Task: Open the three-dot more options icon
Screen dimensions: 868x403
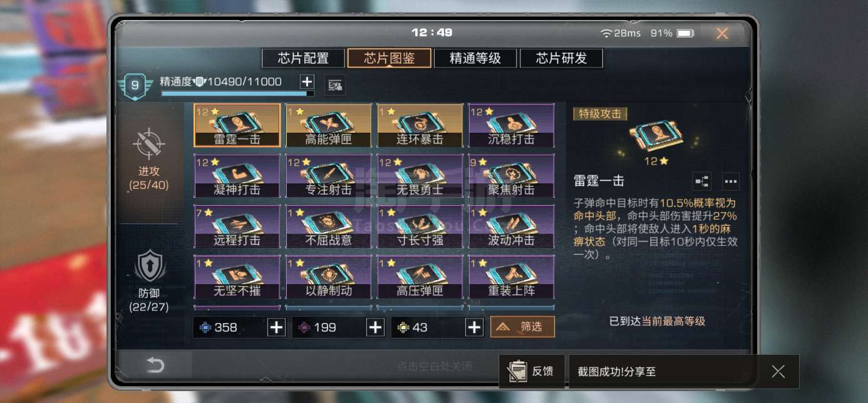Action: (731, 181)
